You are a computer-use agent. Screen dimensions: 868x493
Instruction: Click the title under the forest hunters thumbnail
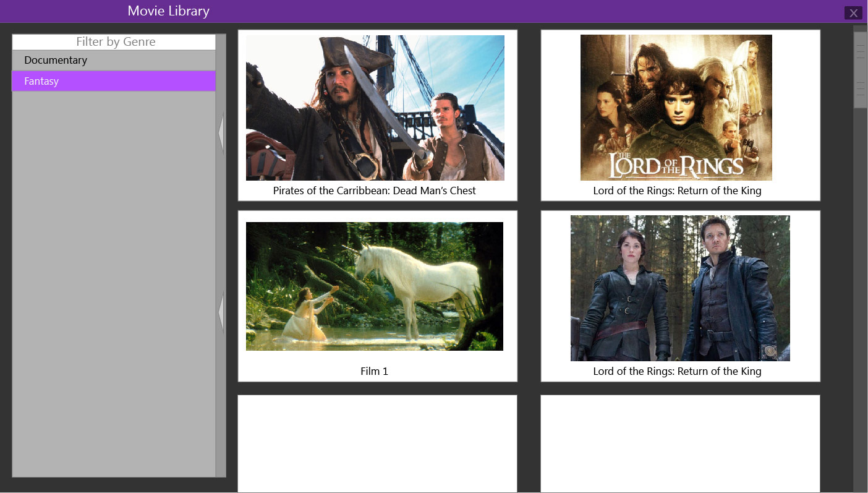click(x=677, y=371)
